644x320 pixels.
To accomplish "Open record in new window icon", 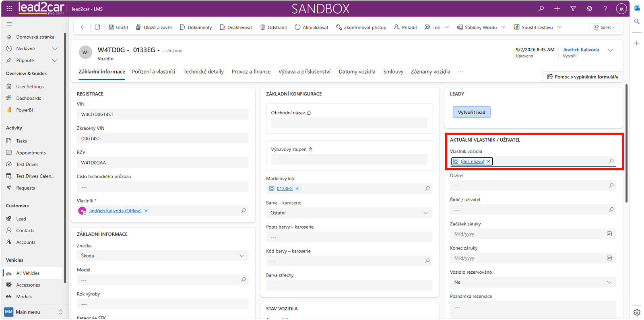I will coord(97,27).
